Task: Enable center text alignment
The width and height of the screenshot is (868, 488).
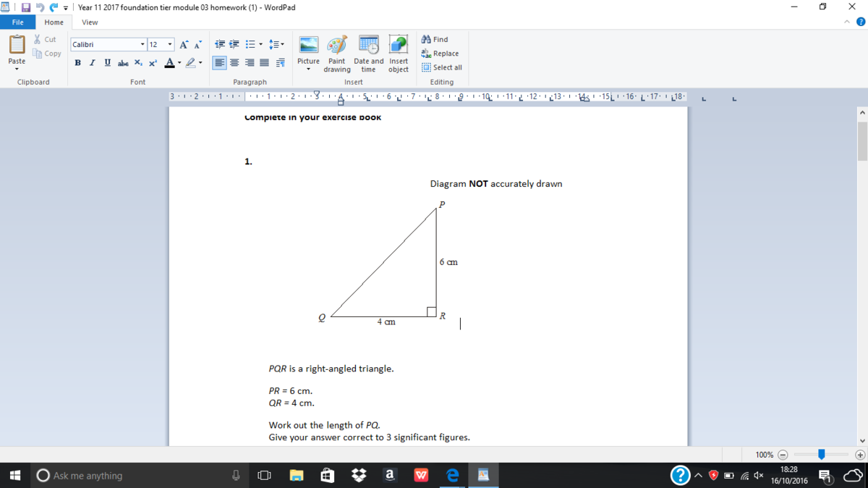Action: [234, 63]
